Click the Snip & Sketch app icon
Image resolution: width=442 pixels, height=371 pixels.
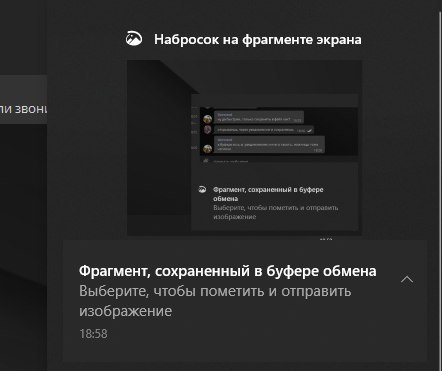(134, 39)
